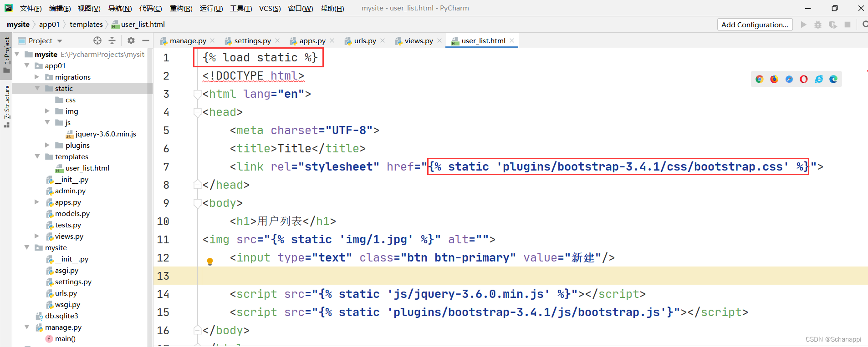
Task: Click app01 in the breadcrumb path
Action: click(49, 25)
